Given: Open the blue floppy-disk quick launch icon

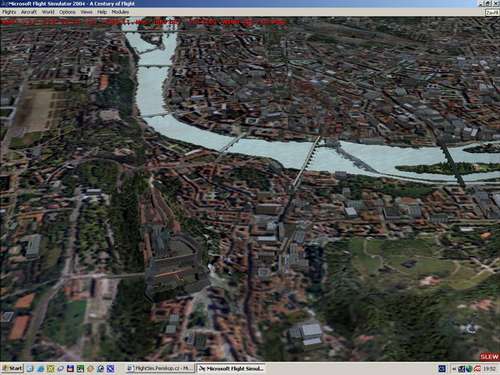Looking at the screenshot, I should coord(70,369).
